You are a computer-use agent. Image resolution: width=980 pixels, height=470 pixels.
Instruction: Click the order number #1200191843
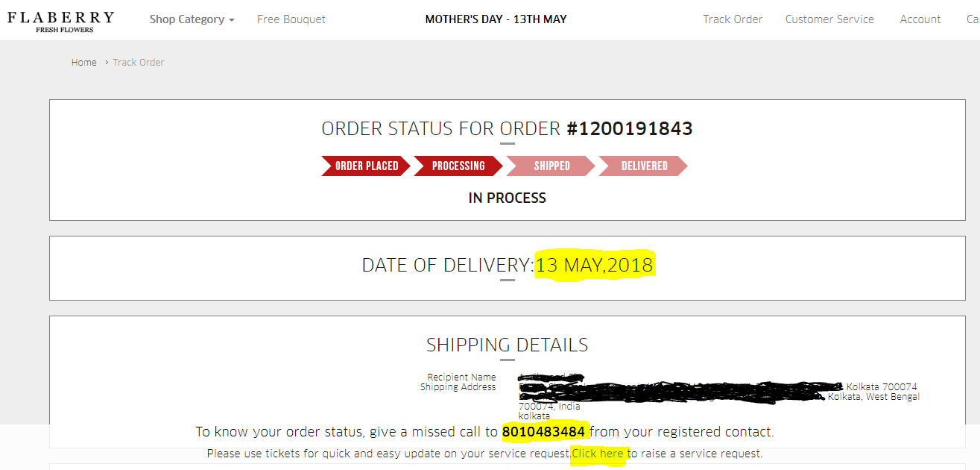click(x=630, y=129)
